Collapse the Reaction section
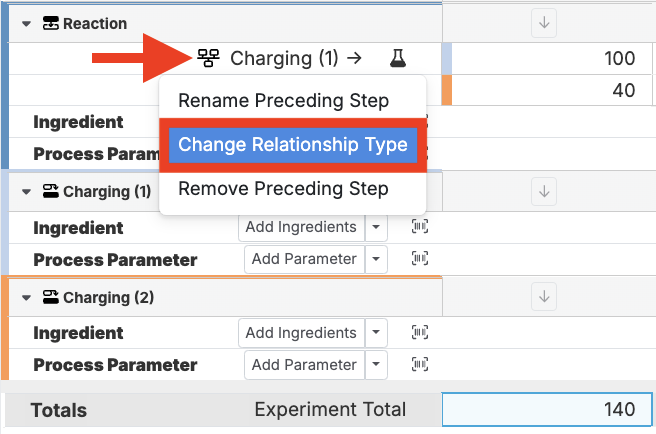 coord(27,24)
